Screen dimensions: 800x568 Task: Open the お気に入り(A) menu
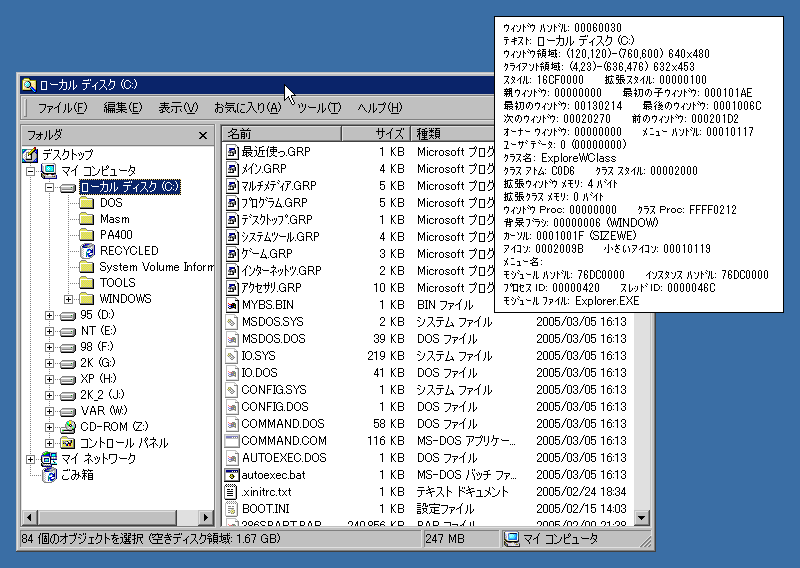coord(247,108)
